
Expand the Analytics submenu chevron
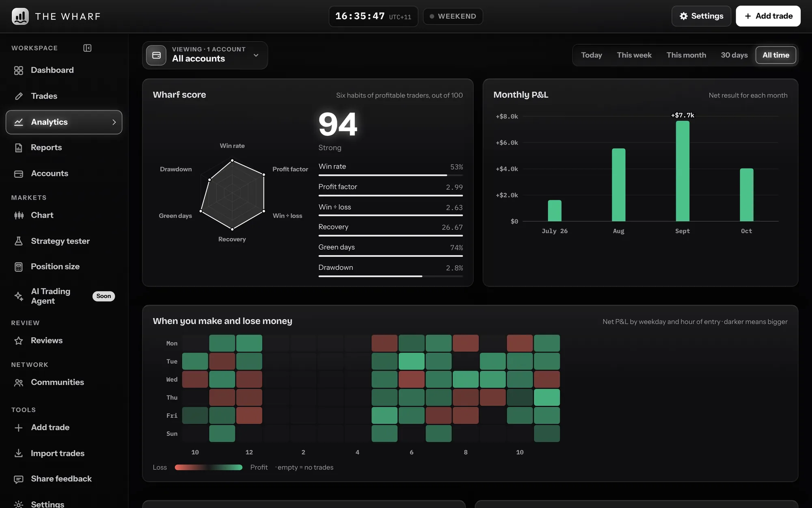point(114,122)
